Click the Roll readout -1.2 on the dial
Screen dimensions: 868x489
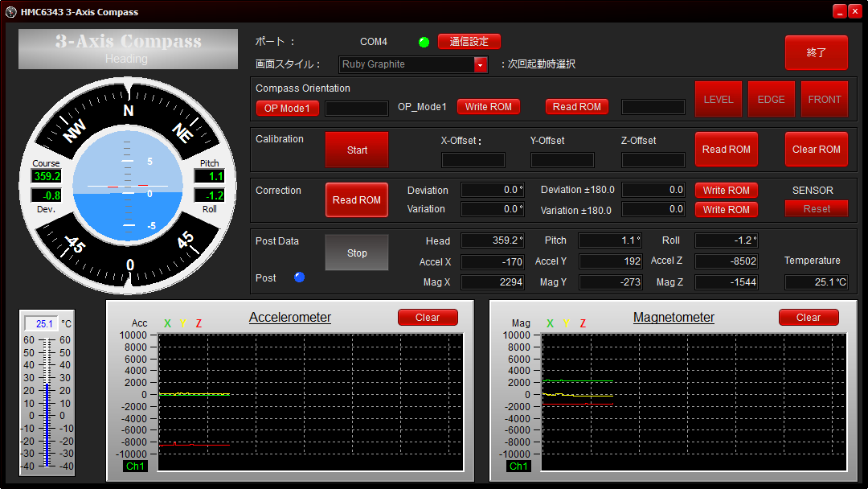click(209, 195)
